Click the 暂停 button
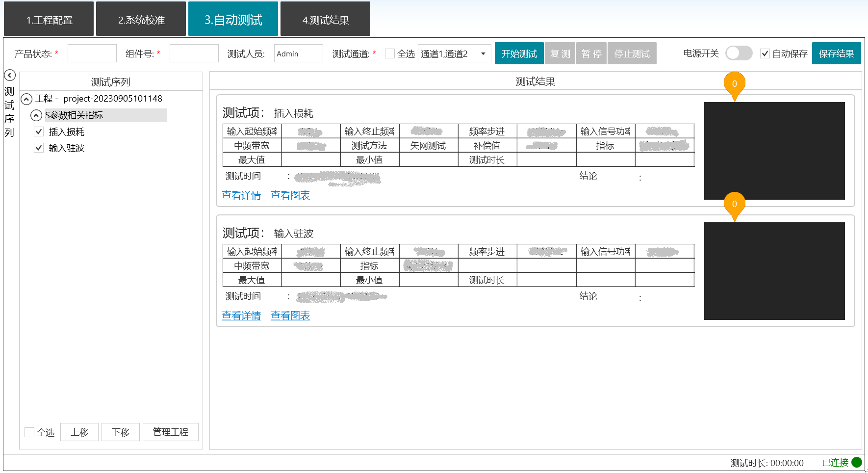The image size is (868, 473). click(591, 53)
